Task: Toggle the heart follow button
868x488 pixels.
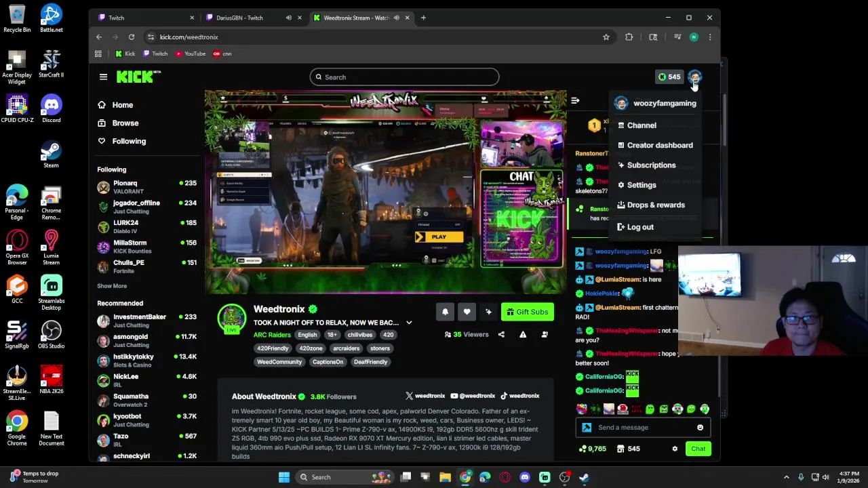Action: click(x=467, y=312)
